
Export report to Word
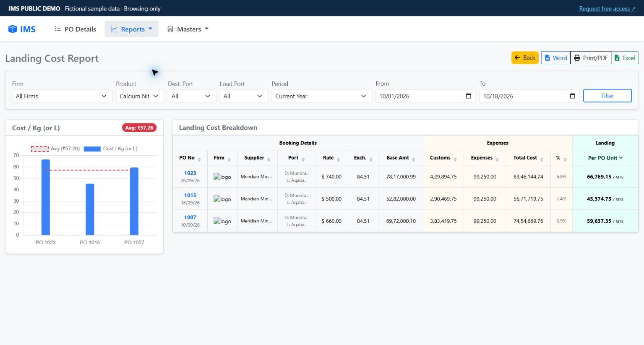556,58
